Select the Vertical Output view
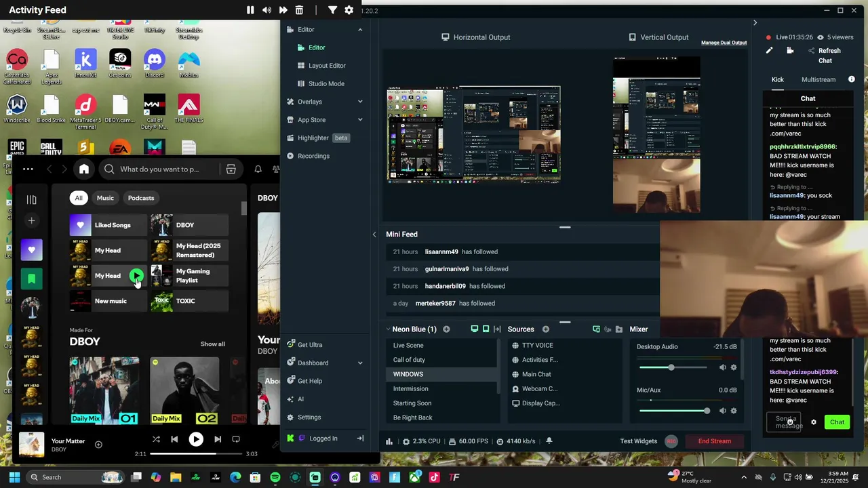This screenshot has height=488, width=868. (658, 37)
